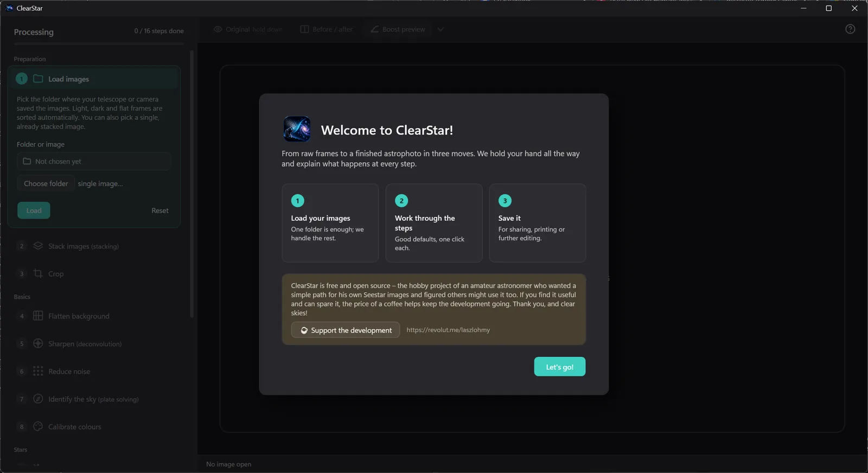Click the Flatten background grid icon

[x=38, y=316]
